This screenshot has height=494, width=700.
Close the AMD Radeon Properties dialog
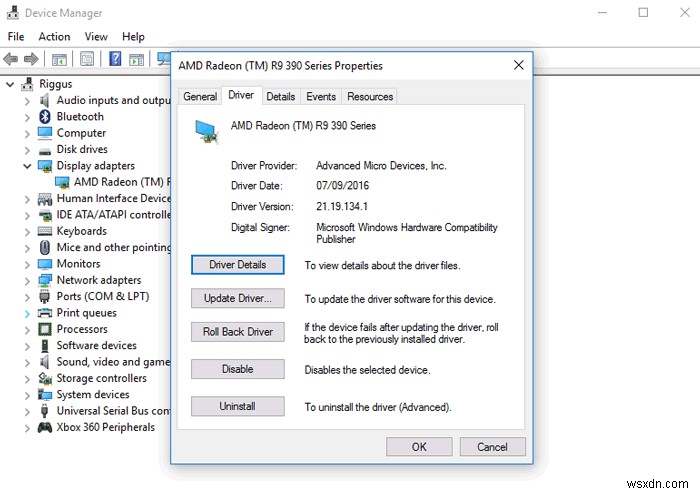tap(518, 65)
